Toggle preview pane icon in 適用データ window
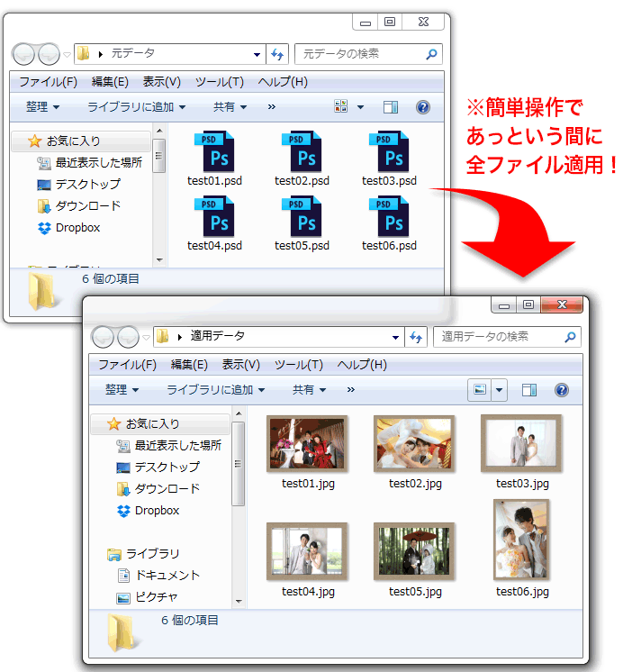623x672 pixels. tap(529, 389)
